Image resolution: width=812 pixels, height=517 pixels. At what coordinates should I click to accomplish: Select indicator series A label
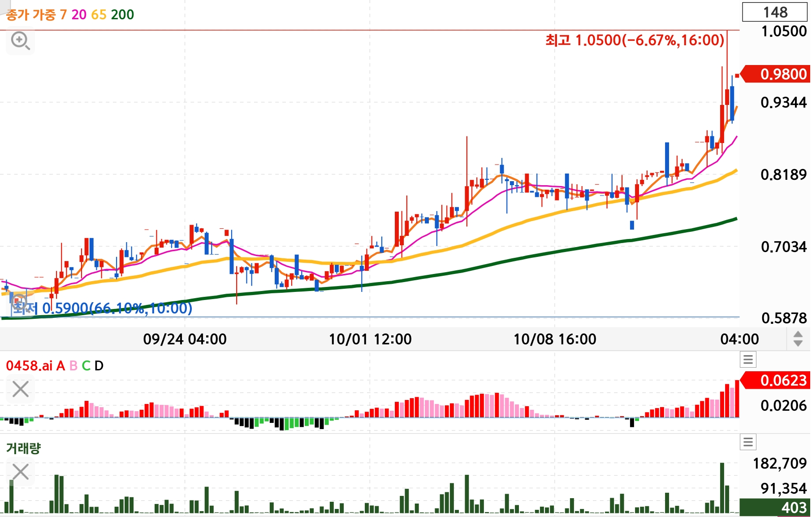[60, 366]
